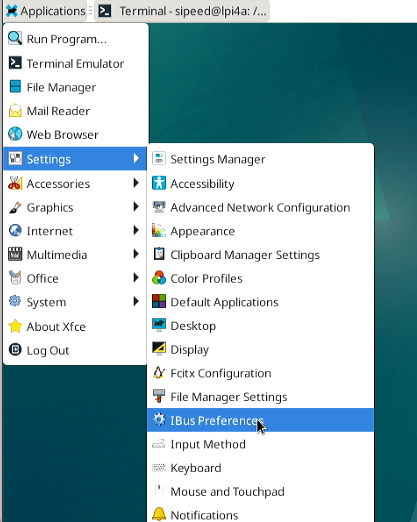Expand the System submenu arrow
The width and height of the screenshot is (417, 522).
[136, 301]
